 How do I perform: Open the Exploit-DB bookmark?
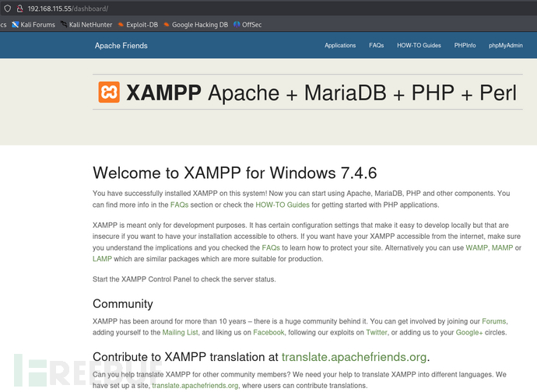tap(138, 25)
